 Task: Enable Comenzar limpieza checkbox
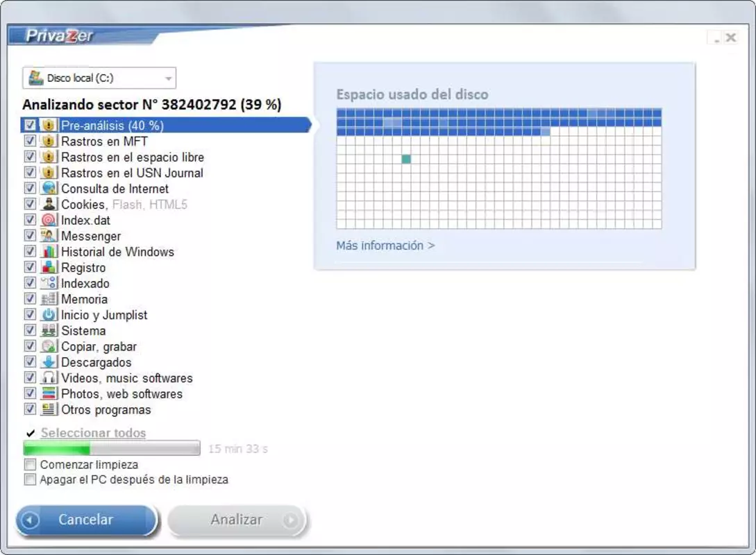pyautogui.click(x=30, y=464)
